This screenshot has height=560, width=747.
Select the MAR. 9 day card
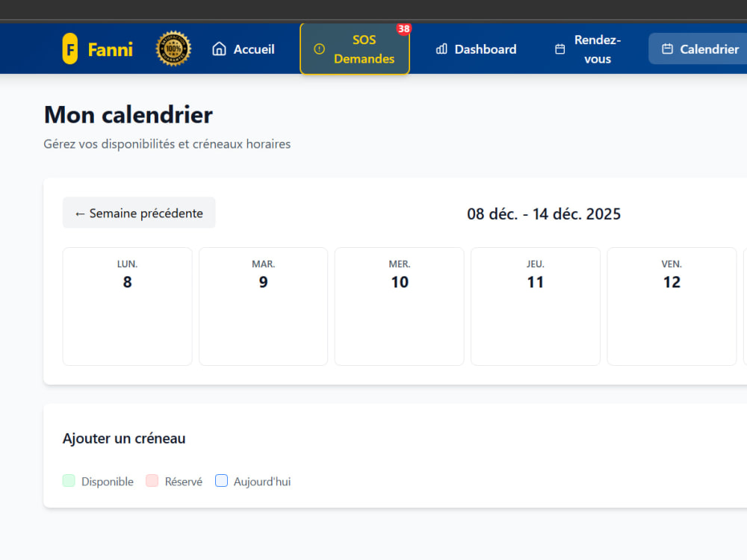point(264,306)
